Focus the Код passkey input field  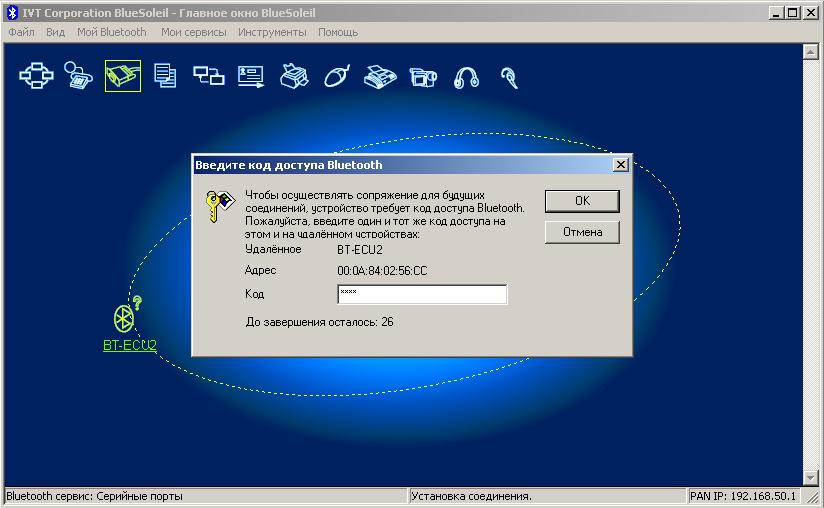point(422,294)
